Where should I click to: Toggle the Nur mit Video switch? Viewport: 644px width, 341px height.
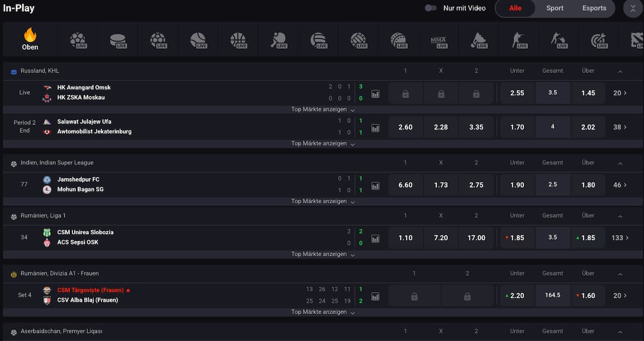click(430, 8)
